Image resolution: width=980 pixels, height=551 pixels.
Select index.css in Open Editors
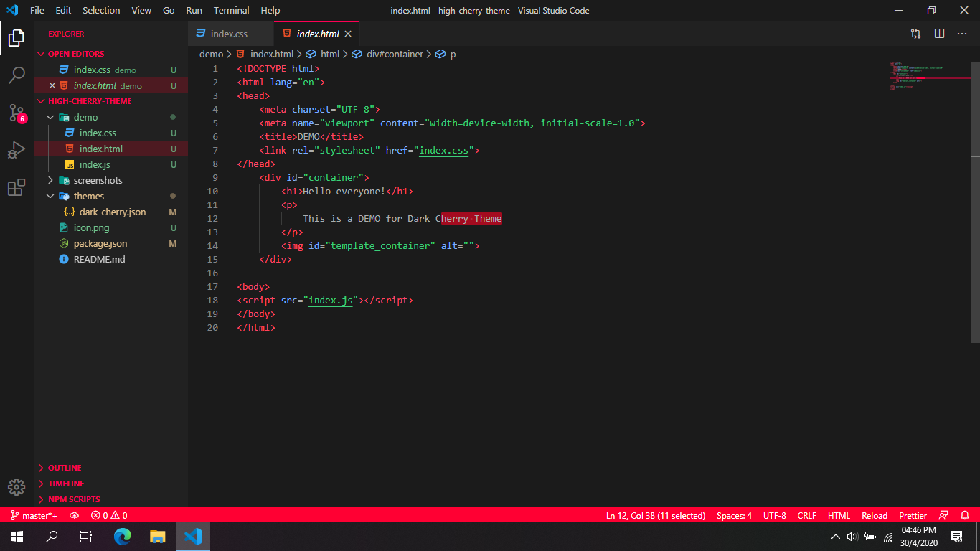coord(110,70)
